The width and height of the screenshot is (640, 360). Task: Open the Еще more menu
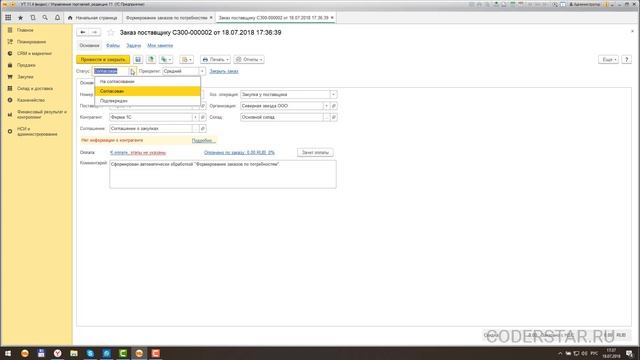(x=609, y=60)
